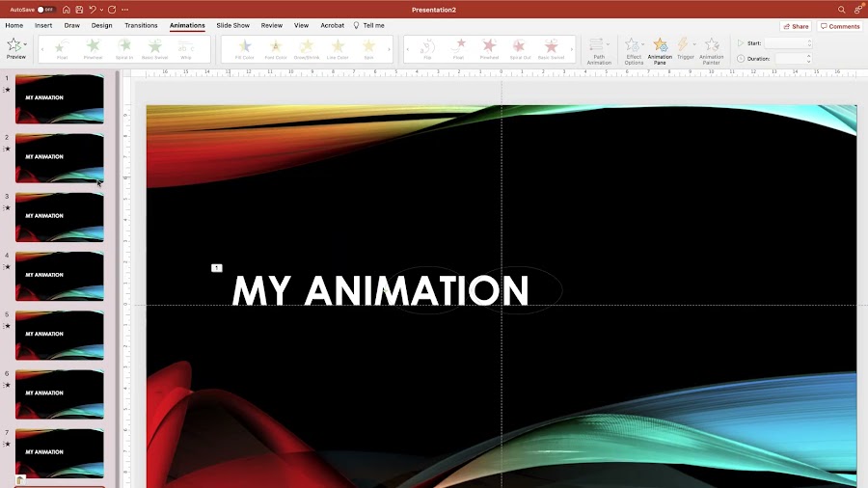The image size is (868, 488).
Task: Apply the red Basic Swivel exit effect
Action: pyautogui.click(x=552, y=48)
